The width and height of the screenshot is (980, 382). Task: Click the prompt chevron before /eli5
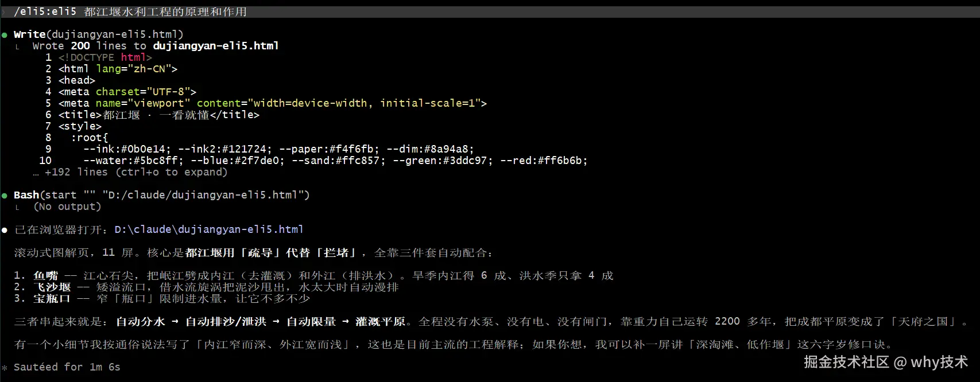click(x=3, y=12)
